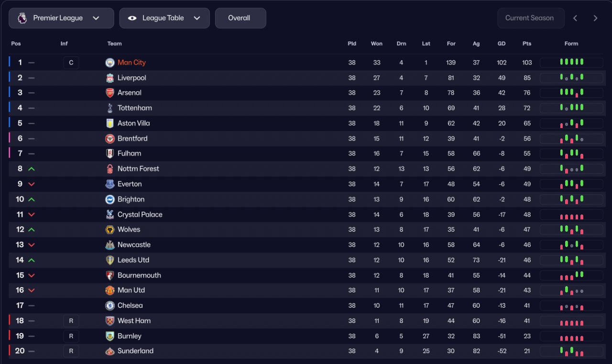Click the Arsenal crest icon

pyautogui.click(x=110, y=93)
